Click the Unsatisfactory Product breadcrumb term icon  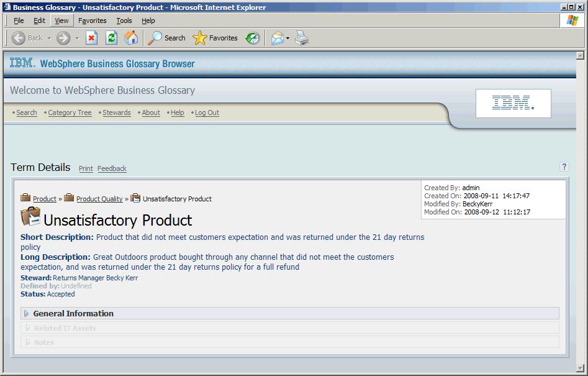click(x=135, y=198)
